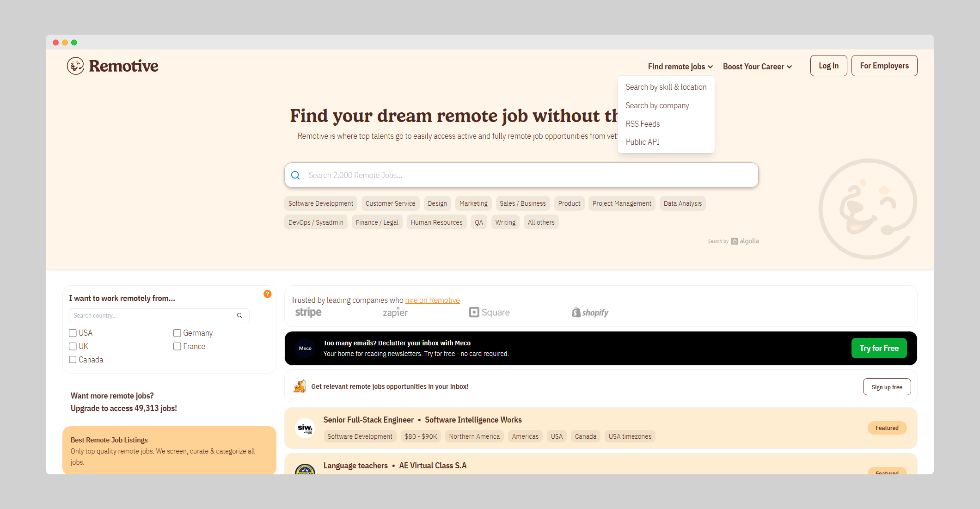980x509 pixels.
Task: Select Search by skill & location
Action: click(x=666, y=87)
